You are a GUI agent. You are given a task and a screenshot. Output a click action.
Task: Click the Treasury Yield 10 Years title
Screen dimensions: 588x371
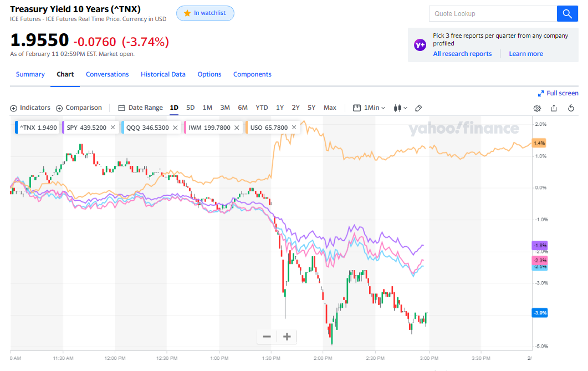coord(75,9)
